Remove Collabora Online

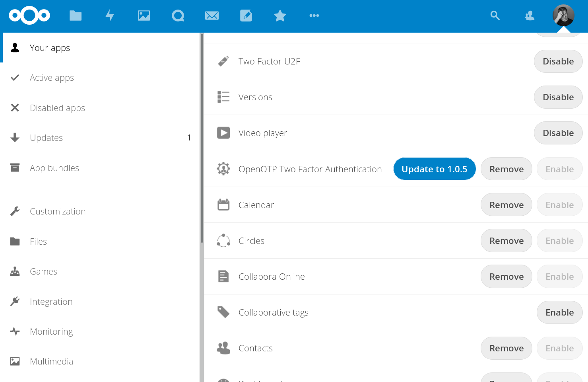(506, 276)
